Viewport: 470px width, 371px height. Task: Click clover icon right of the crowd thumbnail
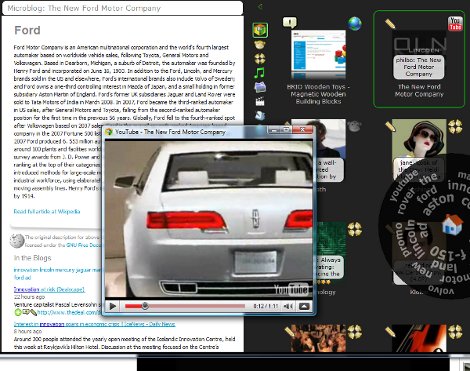coord(354,332)
